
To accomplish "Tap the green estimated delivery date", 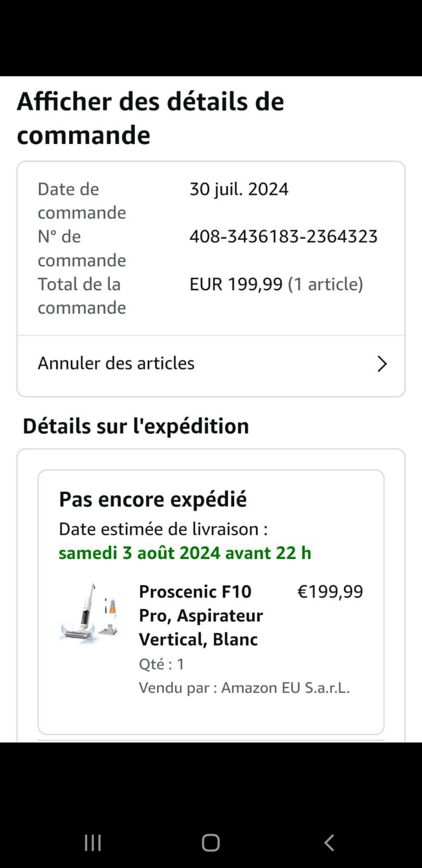I will click(x=185, y=553).
